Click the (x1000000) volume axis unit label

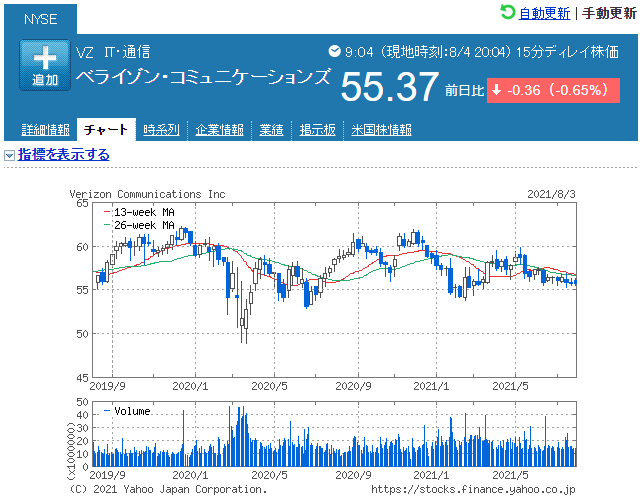pyautogui.click(x=71, y=451)
